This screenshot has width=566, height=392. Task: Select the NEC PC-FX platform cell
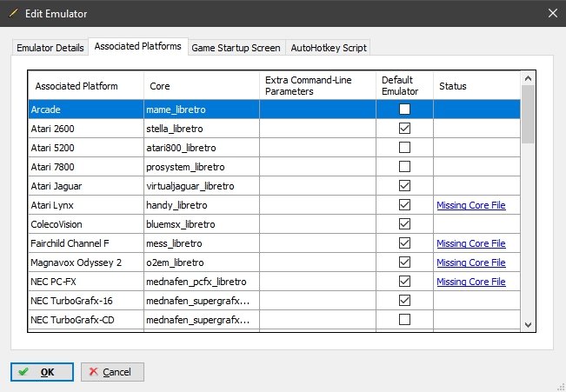pyautogui.click(x=86, y=282)
